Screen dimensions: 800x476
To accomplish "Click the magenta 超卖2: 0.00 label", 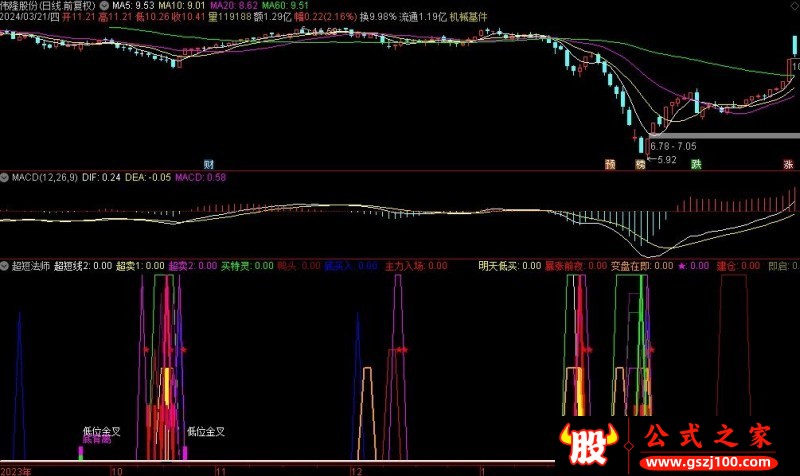I will [193, 266].
